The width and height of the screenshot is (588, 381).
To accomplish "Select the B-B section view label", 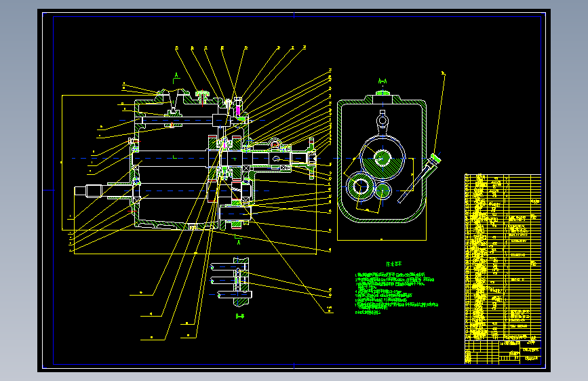I will pyautogui.click(x=240, y=316).
